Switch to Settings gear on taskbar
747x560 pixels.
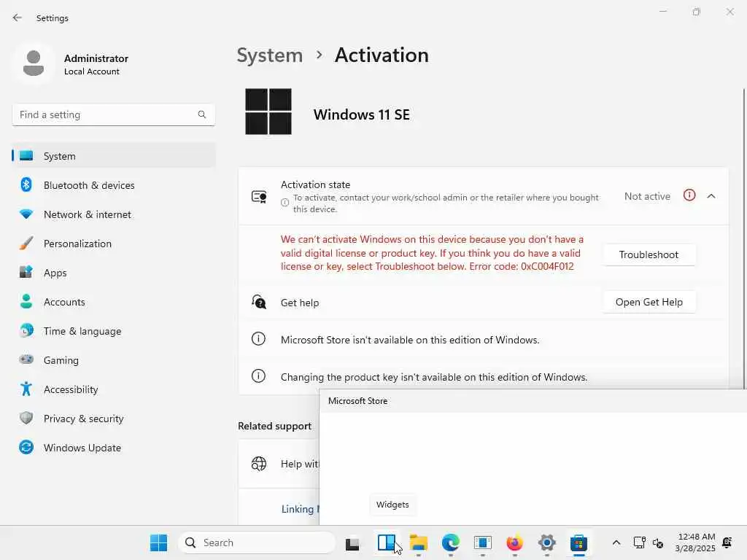click(x=547, y=542)
